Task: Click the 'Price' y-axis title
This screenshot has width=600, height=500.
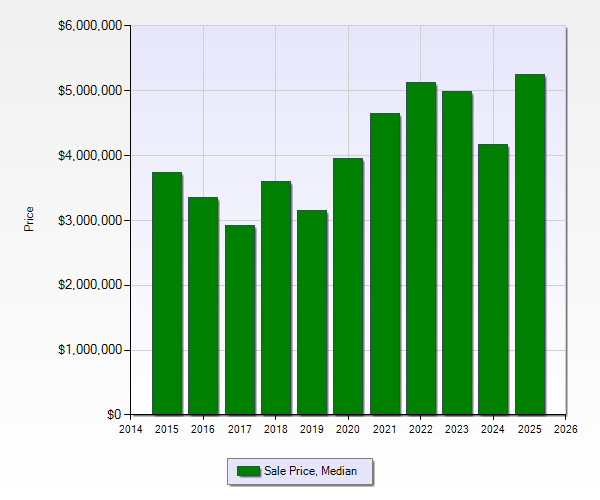Action: coord(29,219)
